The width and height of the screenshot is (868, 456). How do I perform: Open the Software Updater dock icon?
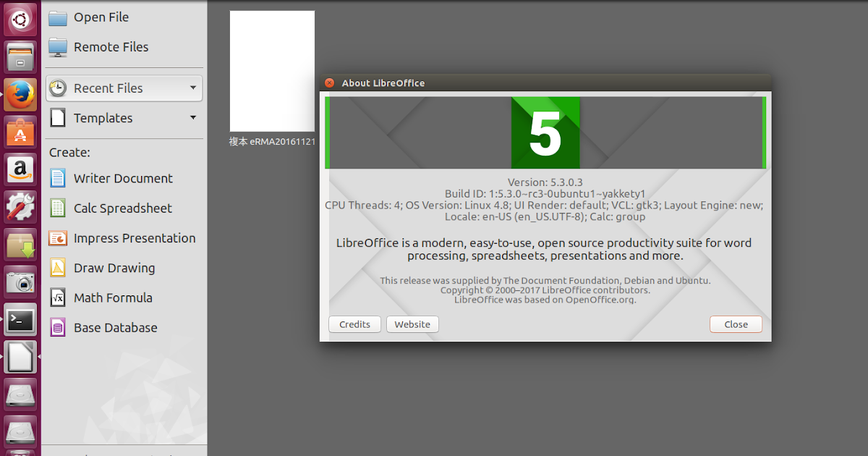coord(20,245)
